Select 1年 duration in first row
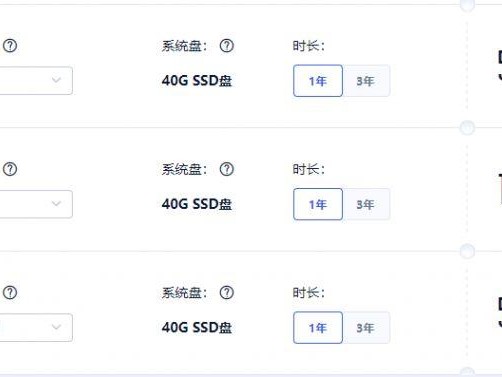The height and width of the screenshot is (377, 502). (x=318, y=81)
